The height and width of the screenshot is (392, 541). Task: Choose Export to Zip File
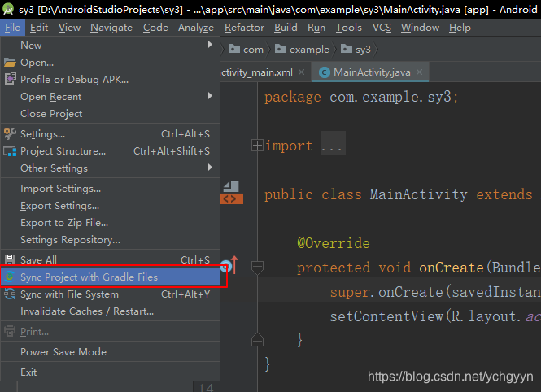(x=111, y=222)
